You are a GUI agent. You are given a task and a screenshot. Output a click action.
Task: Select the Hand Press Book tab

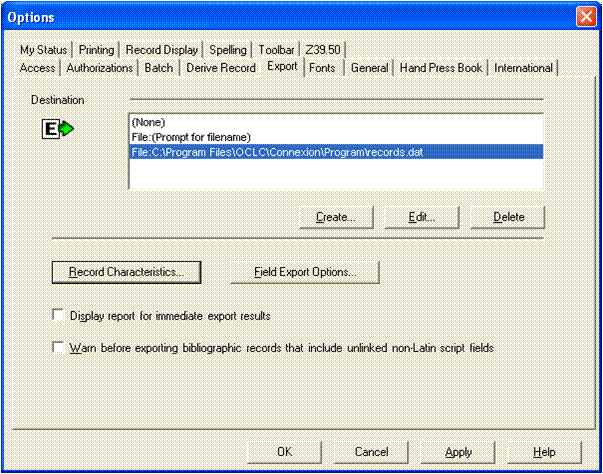441,68
